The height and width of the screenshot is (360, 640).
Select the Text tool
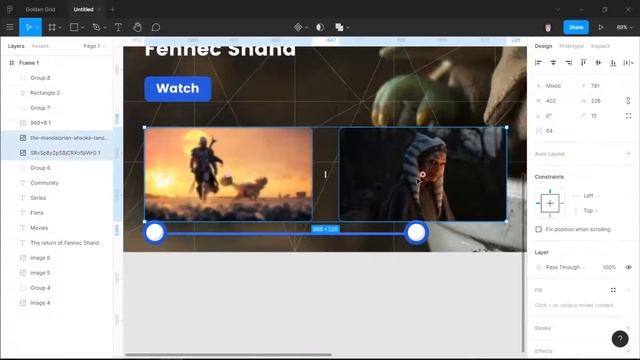(118, 27)
